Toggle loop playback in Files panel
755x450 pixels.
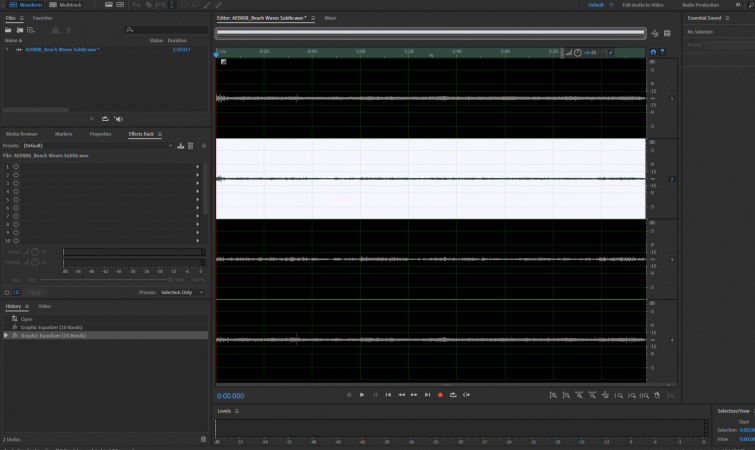pos(105,119)
